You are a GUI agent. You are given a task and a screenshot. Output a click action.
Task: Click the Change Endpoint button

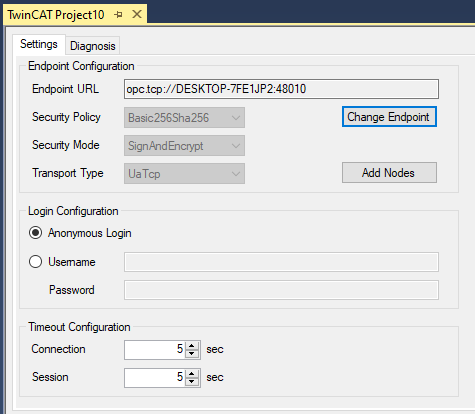tap(389, 117)
